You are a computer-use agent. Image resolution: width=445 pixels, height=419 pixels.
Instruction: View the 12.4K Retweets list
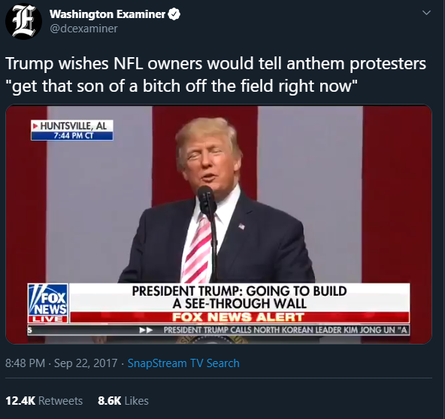44,401
